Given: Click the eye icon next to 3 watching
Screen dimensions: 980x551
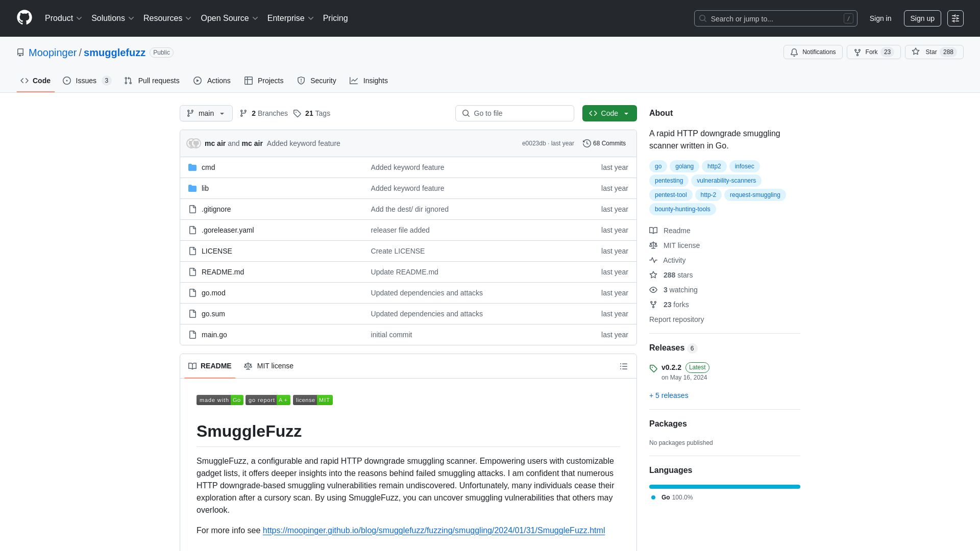Looking at the screenshot, I should pyautogui.click(x=653, y=290).
